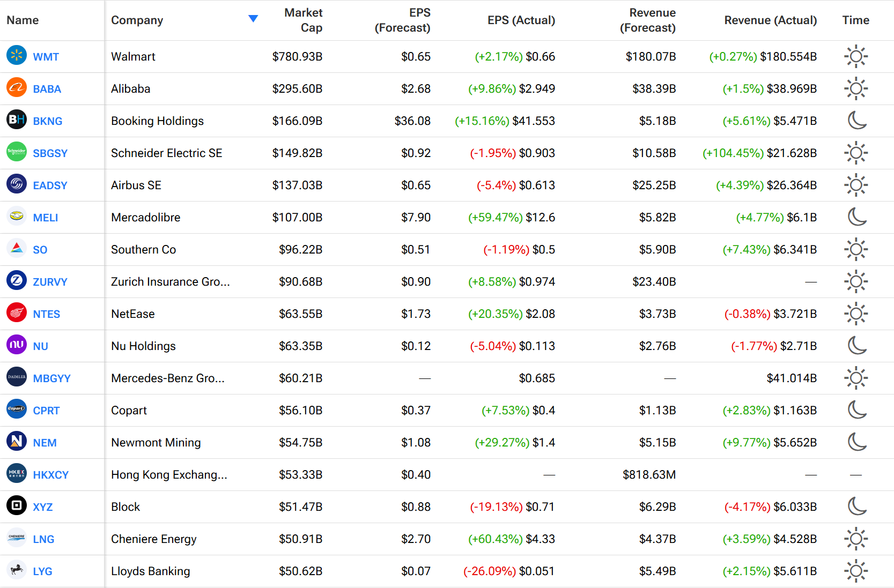894x588 pixels.
Task: Click the Cheniere Energy logo icon
Action: pos(17,538)
